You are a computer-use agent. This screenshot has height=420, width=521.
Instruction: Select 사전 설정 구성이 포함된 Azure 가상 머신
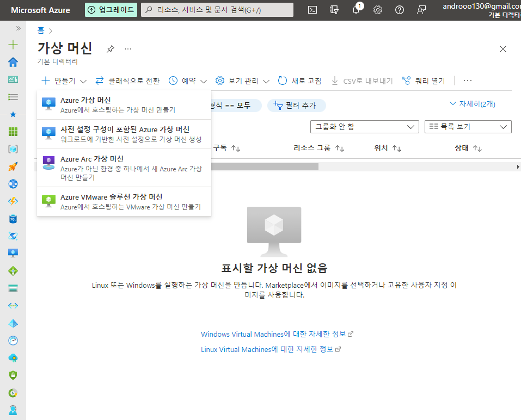[x=124, y=134]
